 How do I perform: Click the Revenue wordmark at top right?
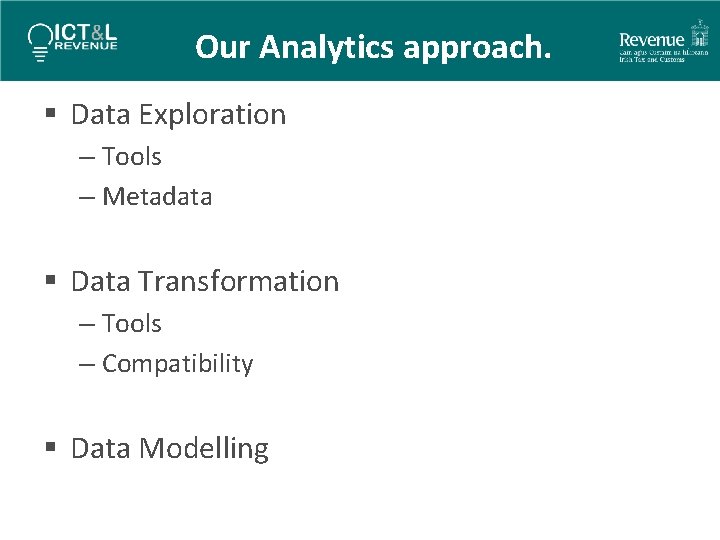[651, 40]
